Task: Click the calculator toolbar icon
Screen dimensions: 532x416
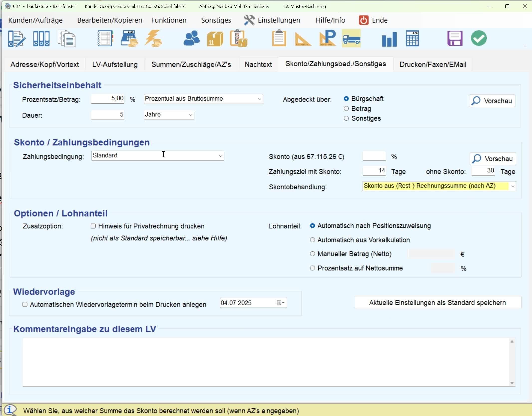Action: pyautogui.click(x=412, y=38)
